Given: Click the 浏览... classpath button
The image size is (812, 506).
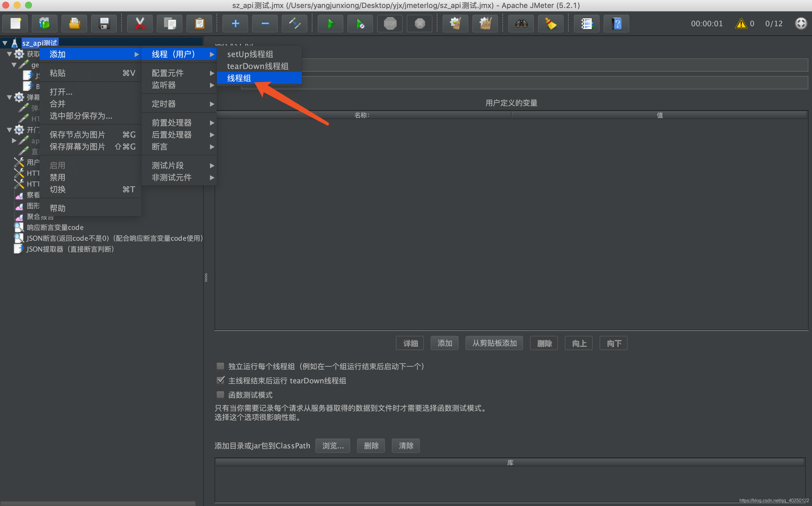Looking at the screenshot, I should point(333,446).
